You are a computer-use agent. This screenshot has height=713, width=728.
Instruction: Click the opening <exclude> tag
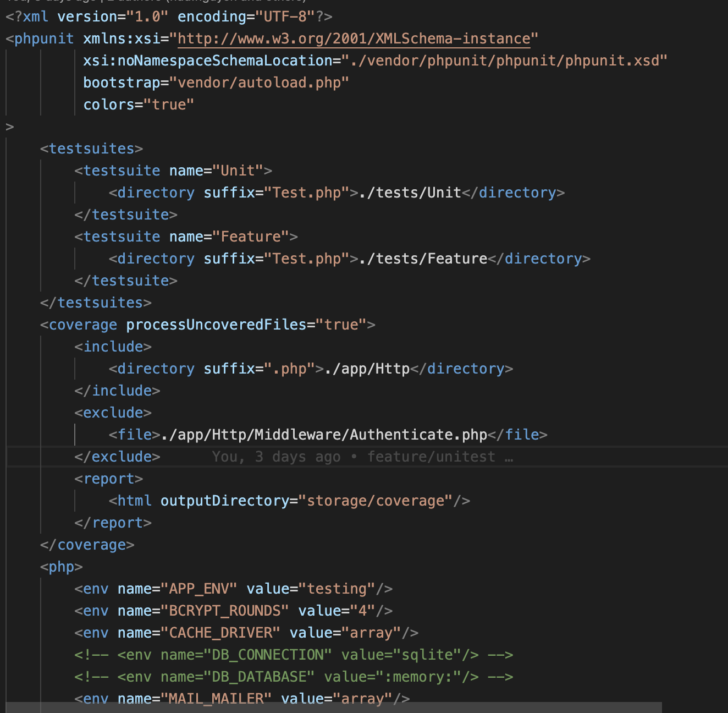(x=113, y=413)
